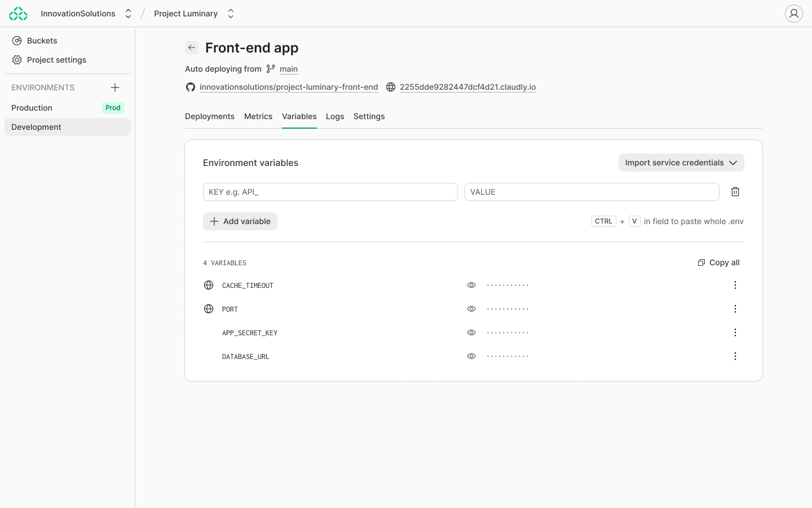Image resolution: width=812 pixels, height=508 pixels.
Task: Click the GitHub icon beside the repository link
Action: coord(191,87)
